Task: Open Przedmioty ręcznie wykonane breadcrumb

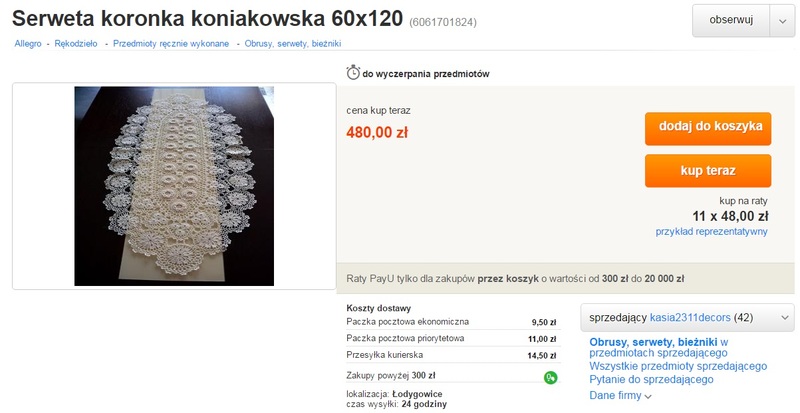Action: pos(171,44)
